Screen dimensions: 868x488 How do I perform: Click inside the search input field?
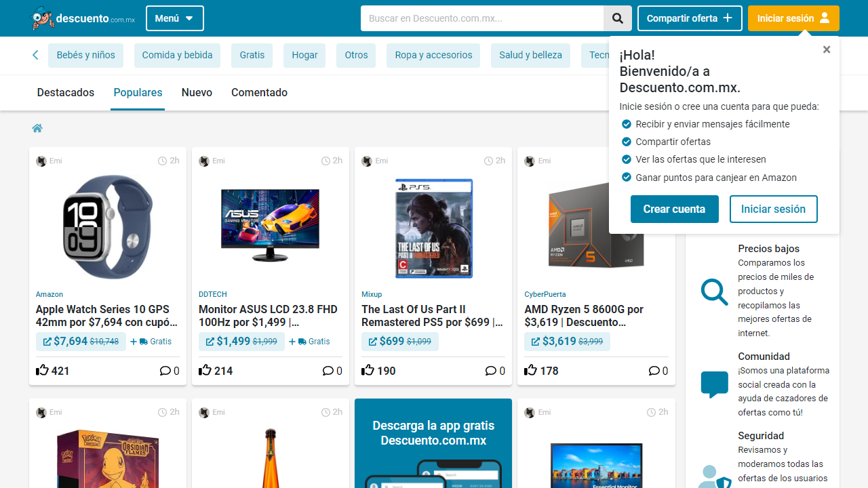[481, 18]
